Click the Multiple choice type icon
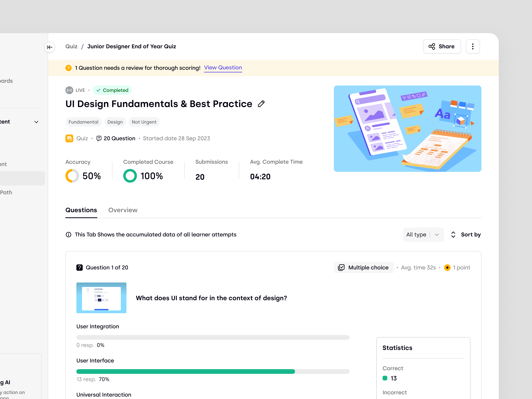532x399 pixels. click(x=341, y=267)
